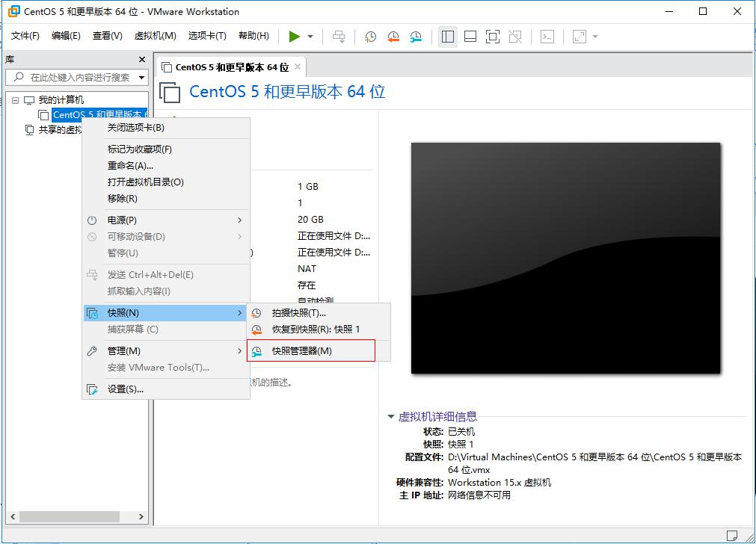Image resolution: width=756 pixels, height=544 pixels.
Task: Click the send Ctrl+Alt+Del toolbar icon
Action: (x=339, y=37)
